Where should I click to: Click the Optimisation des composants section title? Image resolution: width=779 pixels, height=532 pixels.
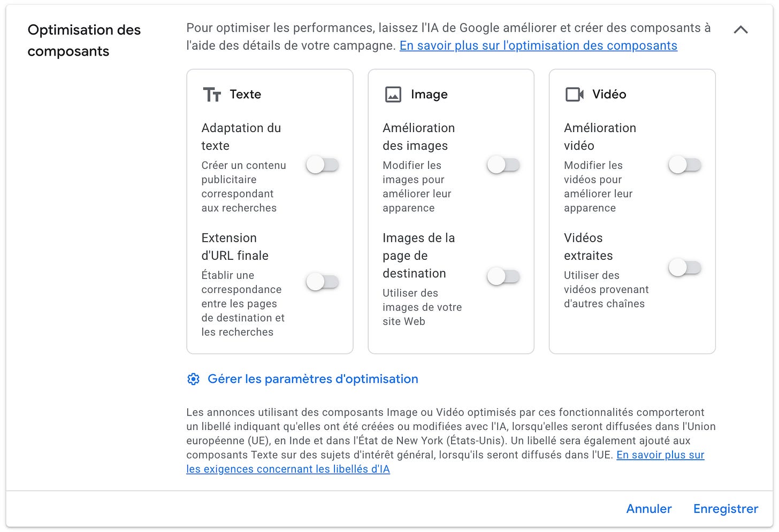[84, 41]
